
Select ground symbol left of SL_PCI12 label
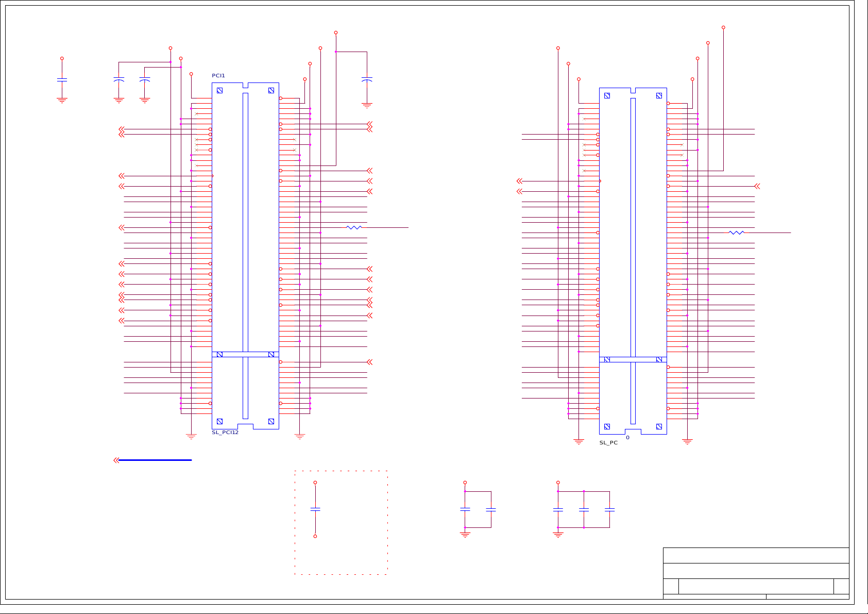pyautogui.click(x=191, y=437)
